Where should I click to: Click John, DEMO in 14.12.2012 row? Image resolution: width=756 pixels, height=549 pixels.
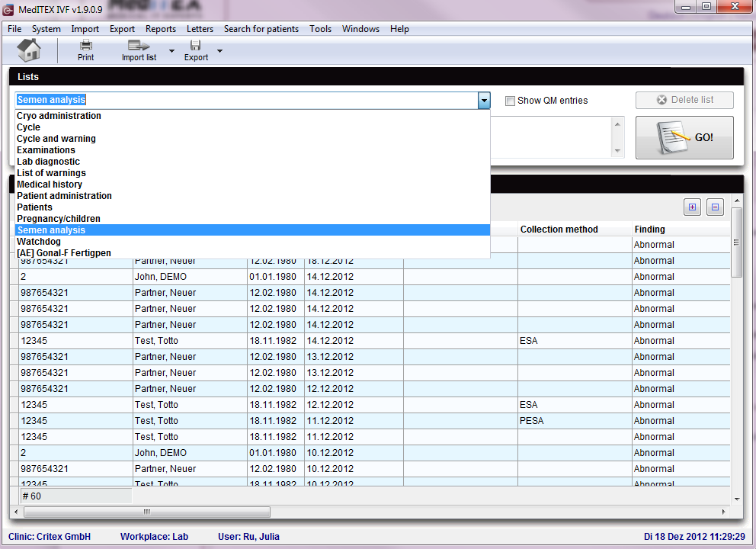click(190, 277)
